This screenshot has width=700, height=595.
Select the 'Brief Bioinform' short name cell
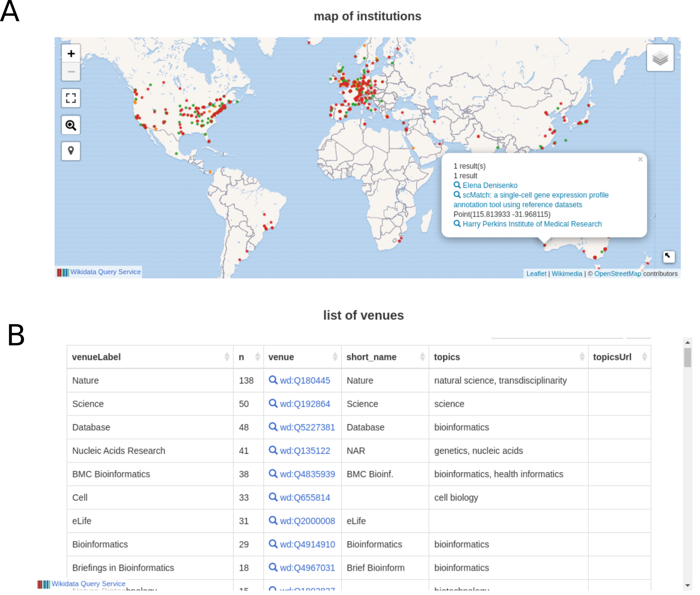pos(385,568)
